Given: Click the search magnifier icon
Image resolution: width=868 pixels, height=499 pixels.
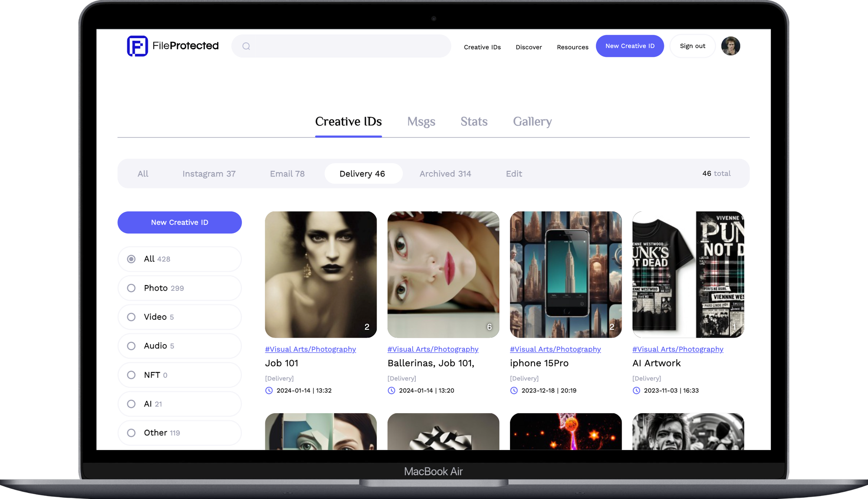Looking at the screenshot, I should point(246,46).
